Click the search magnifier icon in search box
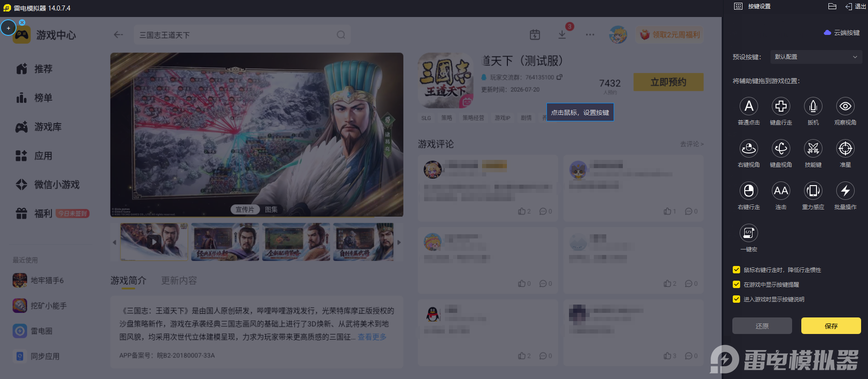Screen dimensions: 868x379 point(341,35)
